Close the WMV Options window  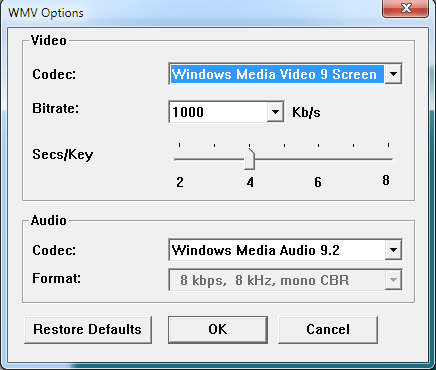tap(405, 8)
